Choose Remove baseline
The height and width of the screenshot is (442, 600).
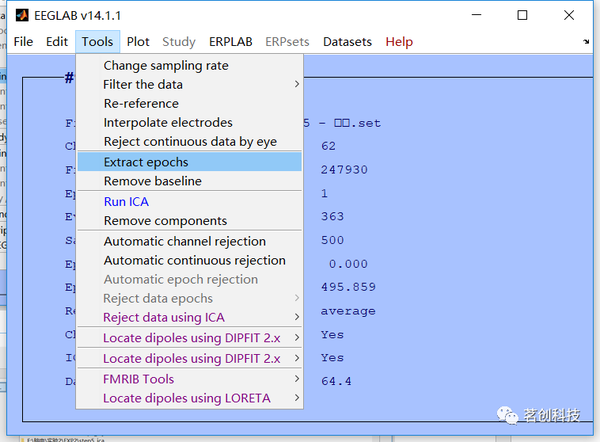click(x=153, y=181)
